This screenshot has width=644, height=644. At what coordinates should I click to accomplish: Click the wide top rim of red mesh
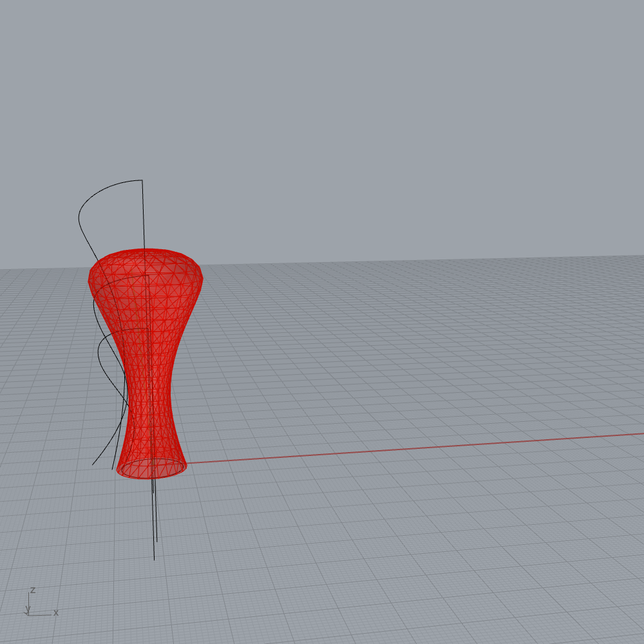(146, 251)
